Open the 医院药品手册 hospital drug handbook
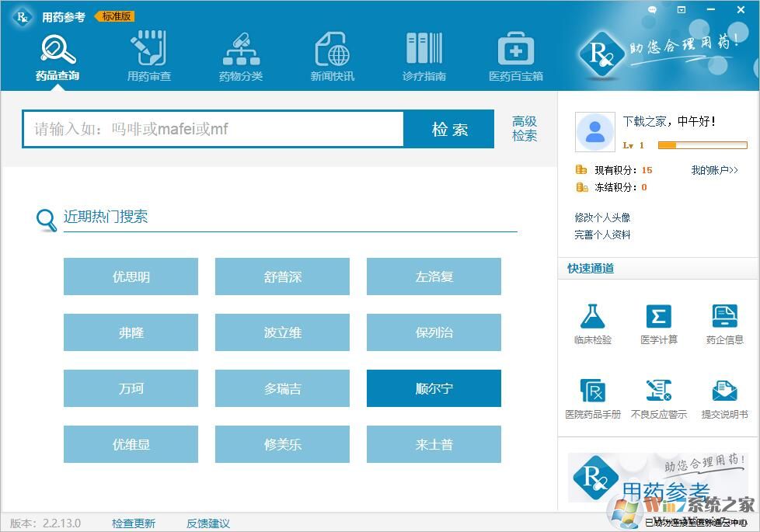The image size is (760, 532). coord(593,398)
